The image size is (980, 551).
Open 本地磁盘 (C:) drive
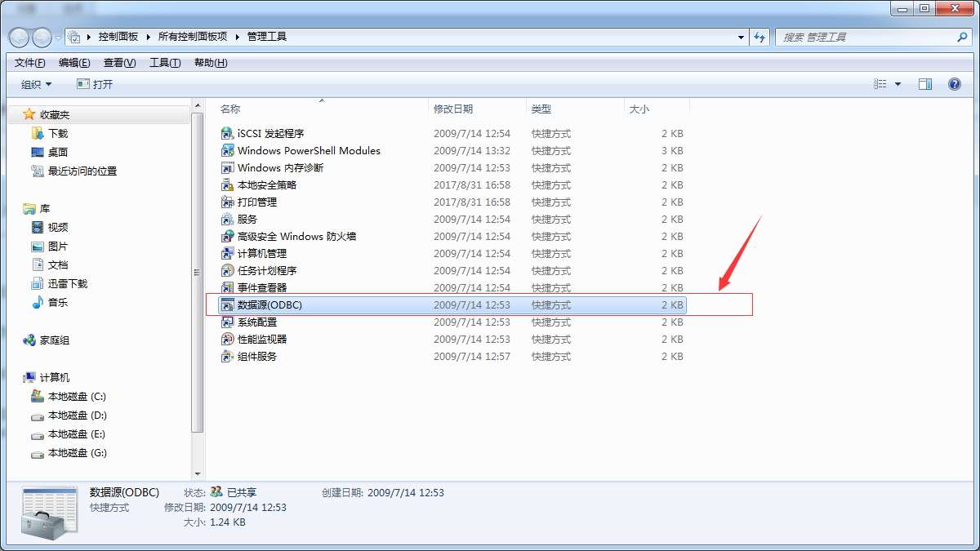69,396
